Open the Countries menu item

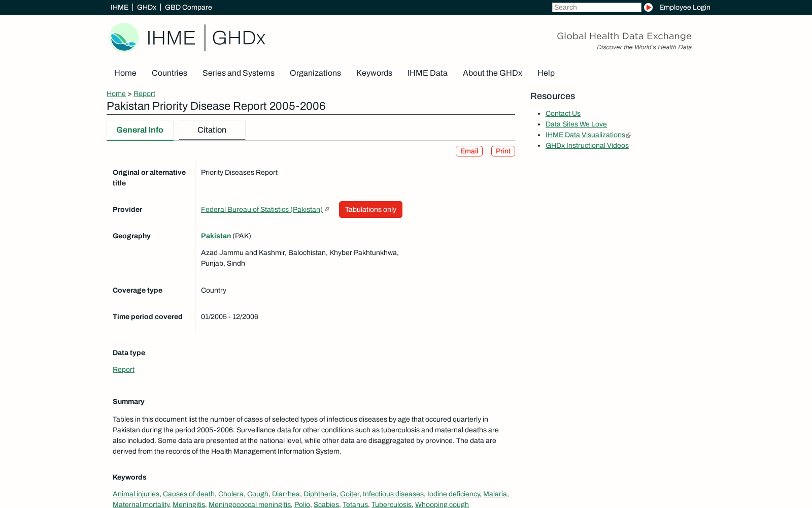coord(170,73)
